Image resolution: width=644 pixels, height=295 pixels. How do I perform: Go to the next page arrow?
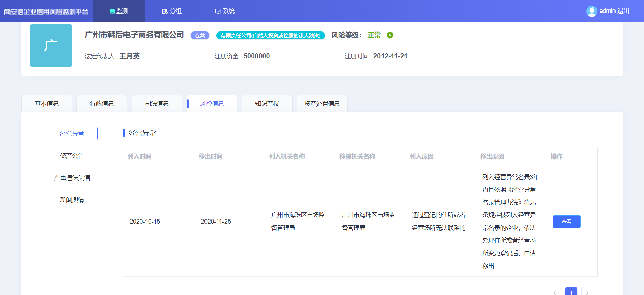[587, 292]
